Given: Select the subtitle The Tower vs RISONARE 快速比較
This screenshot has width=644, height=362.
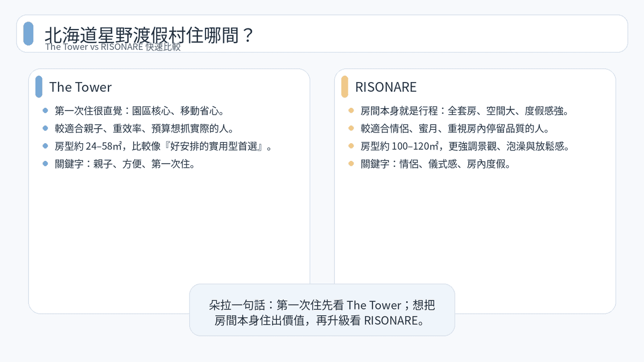Looking at the screenshot, I should pyautogui.click(x=113, y=47).
